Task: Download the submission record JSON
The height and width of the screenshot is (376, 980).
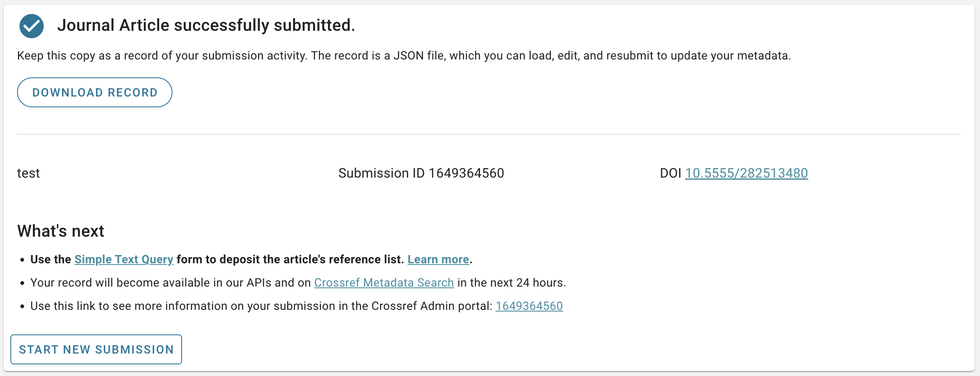Action: [95, 92]
